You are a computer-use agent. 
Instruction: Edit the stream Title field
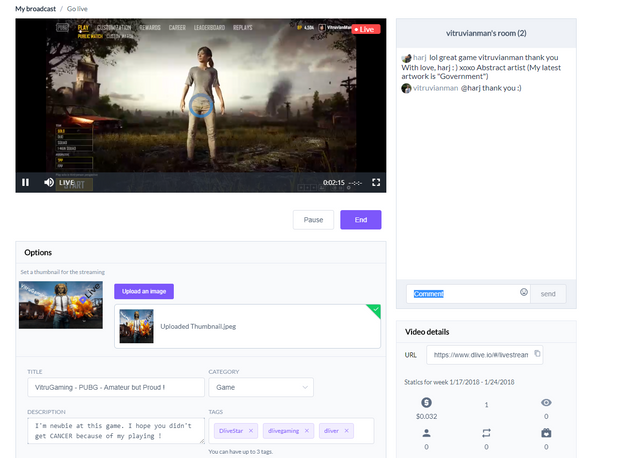pyautogui.click(x=116, y=387)
